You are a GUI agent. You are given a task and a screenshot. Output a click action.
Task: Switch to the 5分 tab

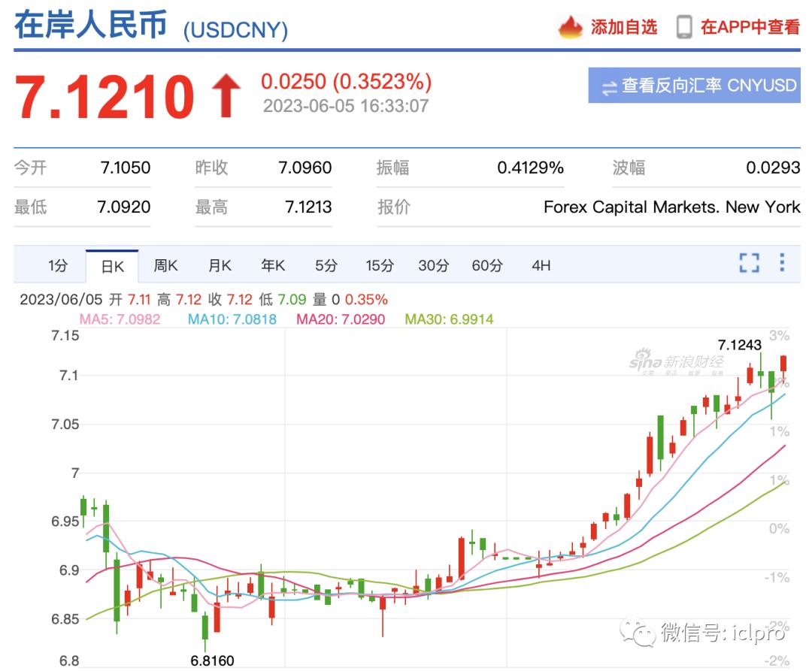click(x=326, y=266)
